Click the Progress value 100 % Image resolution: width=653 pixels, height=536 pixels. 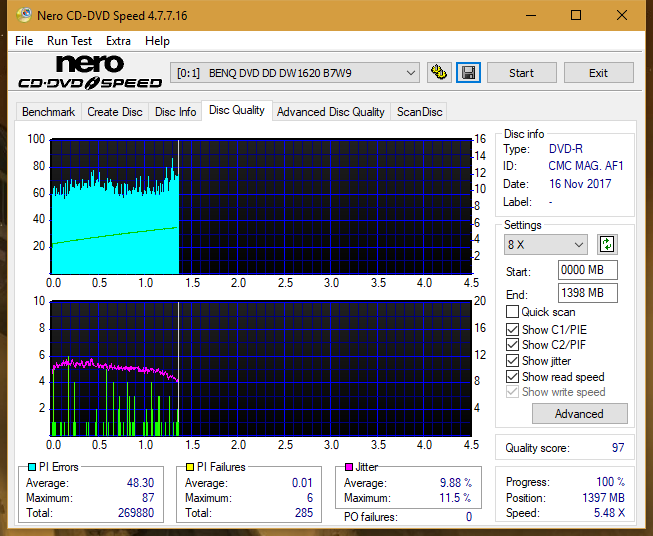point(610,482)
